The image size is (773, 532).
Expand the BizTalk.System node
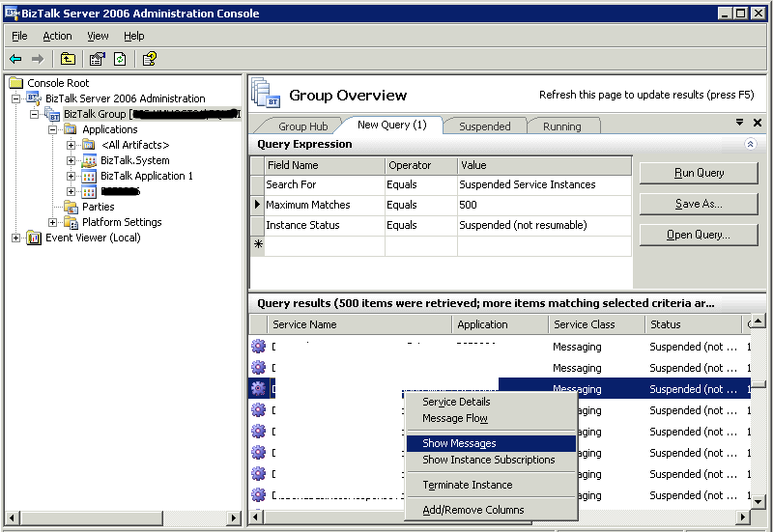pos(71,160)
